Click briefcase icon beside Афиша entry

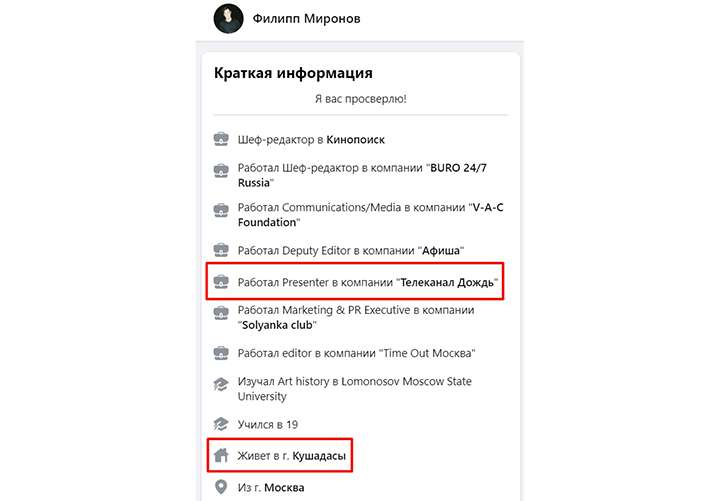pyautogui.click(x=221, y=250)
